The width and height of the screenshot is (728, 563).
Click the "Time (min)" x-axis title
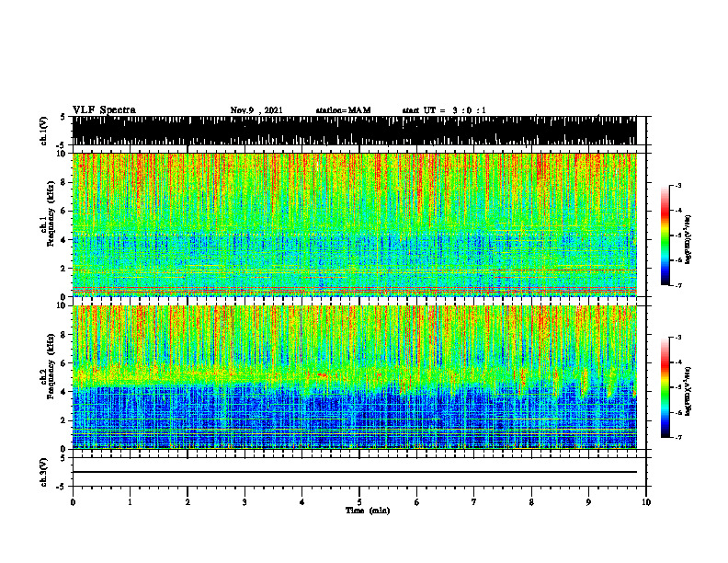point(368,511)
